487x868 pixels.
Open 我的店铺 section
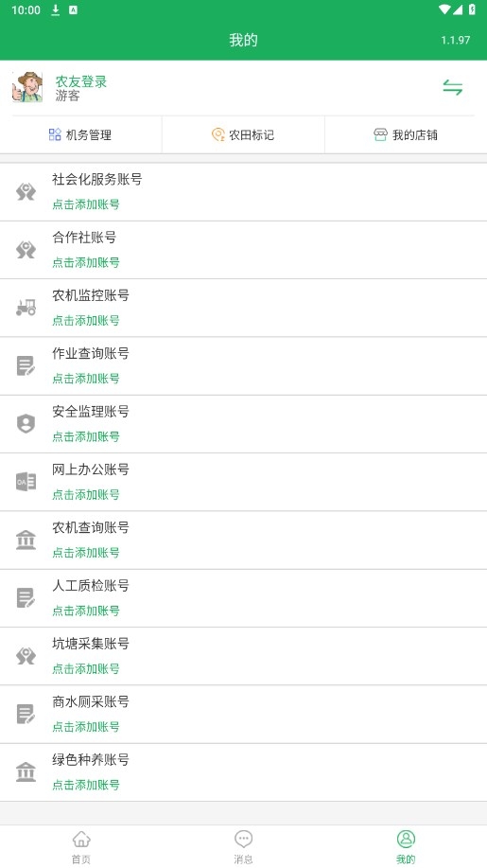pos(406,134)
